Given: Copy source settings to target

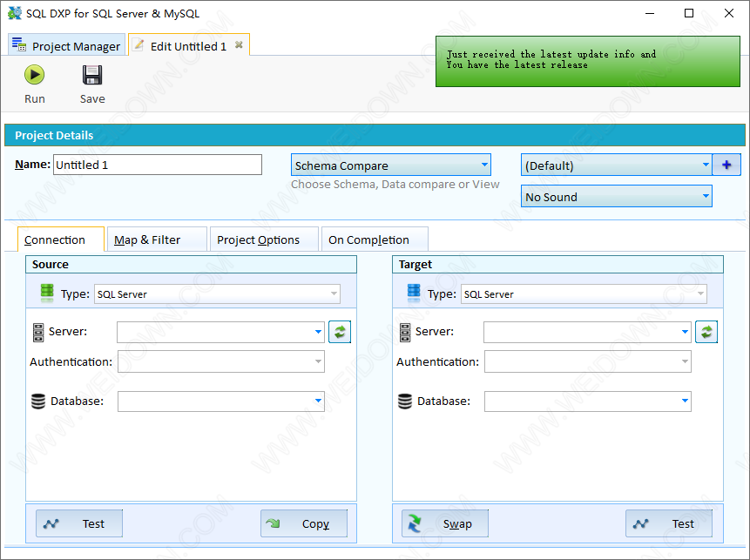Looking at the screenshot, I should (x=304, y=523).
